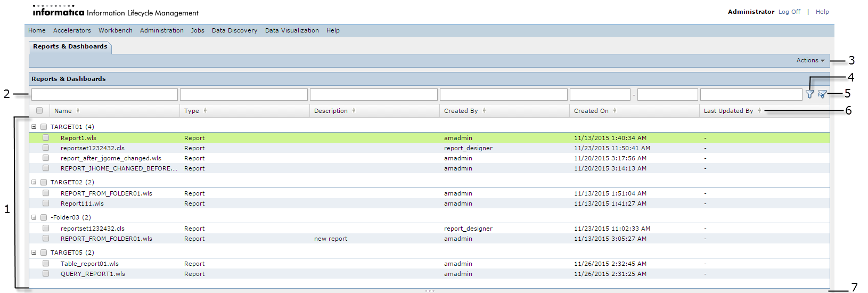Collapse the -Folder03 group
Viewport: 868px width, 293px height.
(34, 217)
